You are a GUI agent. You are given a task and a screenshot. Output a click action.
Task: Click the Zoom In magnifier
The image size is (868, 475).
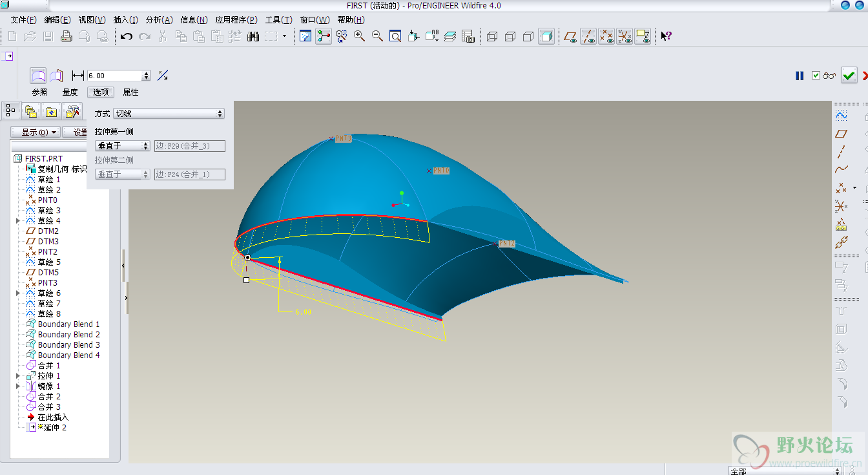point(359,36)
